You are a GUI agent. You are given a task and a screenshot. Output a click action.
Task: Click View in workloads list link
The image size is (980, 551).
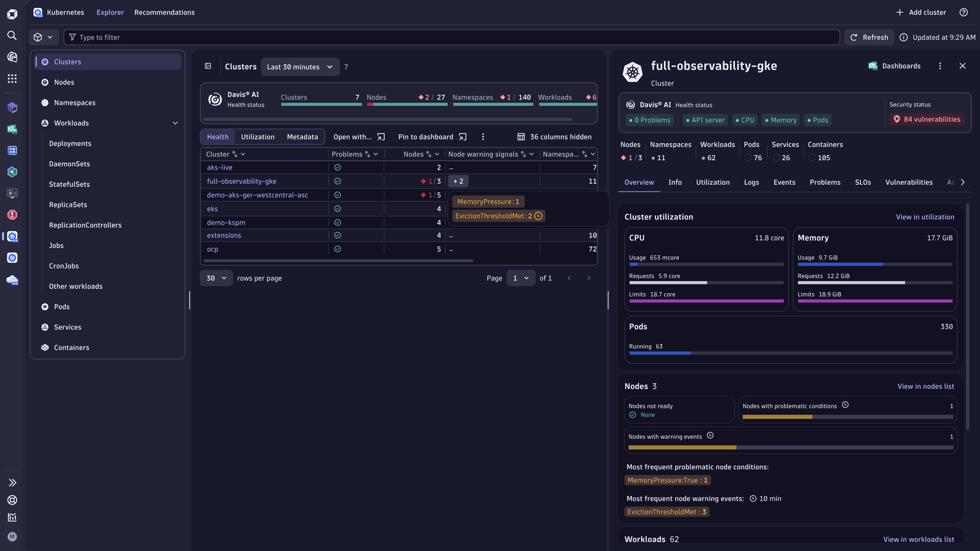pyautogui.click(x=919, y=539)
